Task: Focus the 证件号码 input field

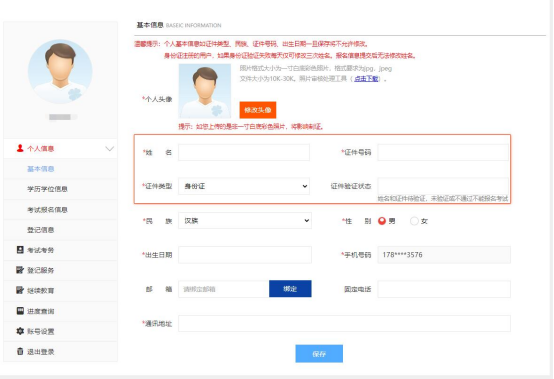Action: pos(443,152)
